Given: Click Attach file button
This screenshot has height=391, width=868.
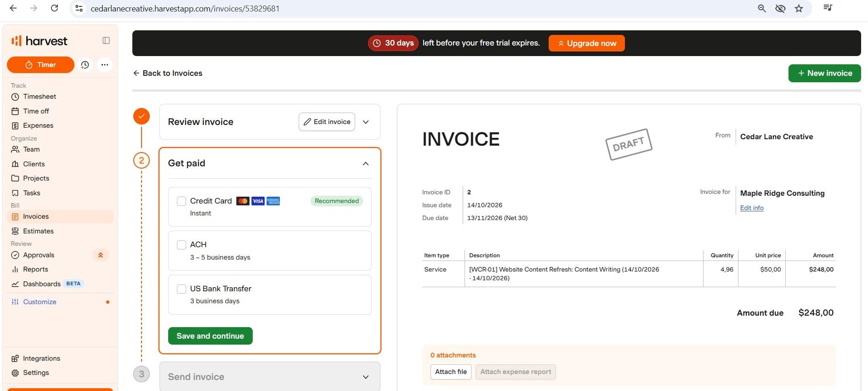Looking at the screenshot, I should pos(451,372).
